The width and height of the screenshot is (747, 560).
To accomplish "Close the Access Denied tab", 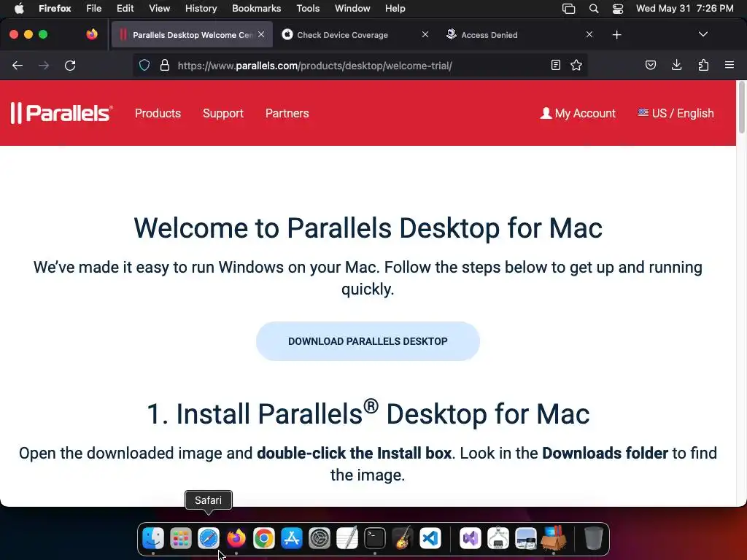I will pos(589,34).
